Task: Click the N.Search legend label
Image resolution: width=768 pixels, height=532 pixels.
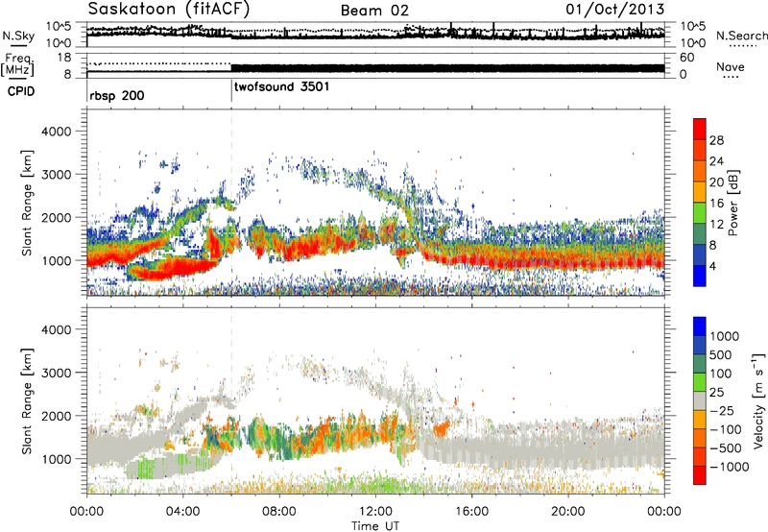Action: point(742,36)
